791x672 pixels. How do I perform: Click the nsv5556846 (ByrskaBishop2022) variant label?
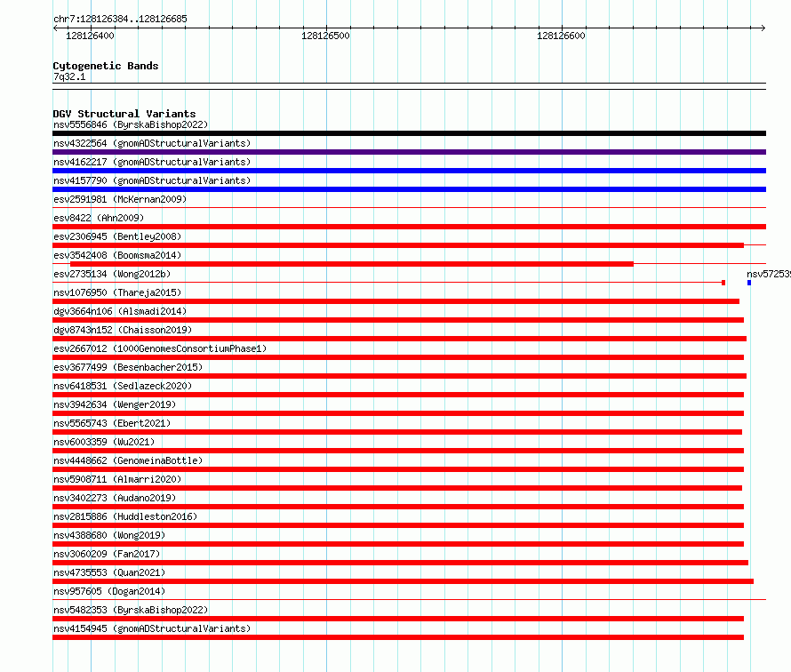(131, 124)
